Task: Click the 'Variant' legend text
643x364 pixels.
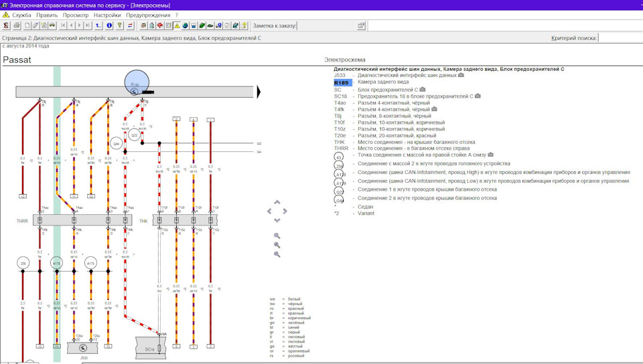Action: tap(366, 213)
